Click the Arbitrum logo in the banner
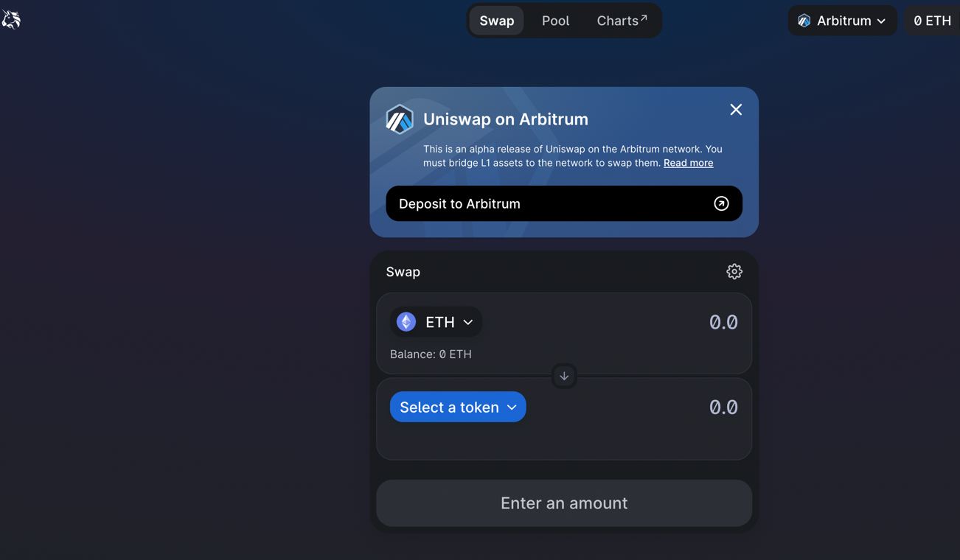Image resolution: width=960 pixels, height=560 pixels. click(400, 119)
